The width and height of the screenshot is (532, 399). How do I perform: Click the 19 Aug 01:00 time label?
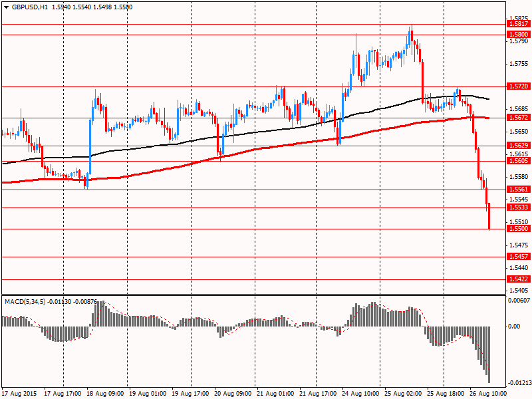coord(148,394)
